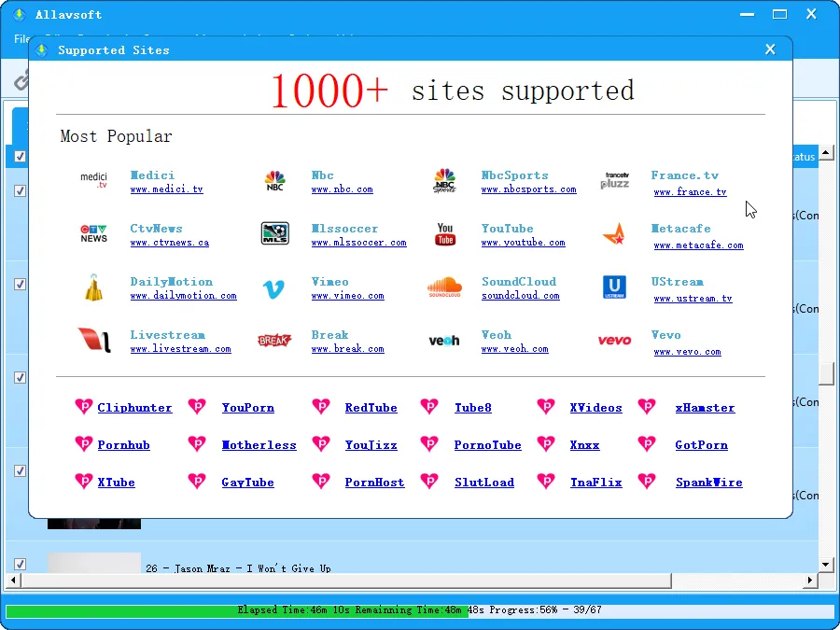Toggle the select-all checkbox in list header
This screenshot has height=630, width=840.
point(20,157)
